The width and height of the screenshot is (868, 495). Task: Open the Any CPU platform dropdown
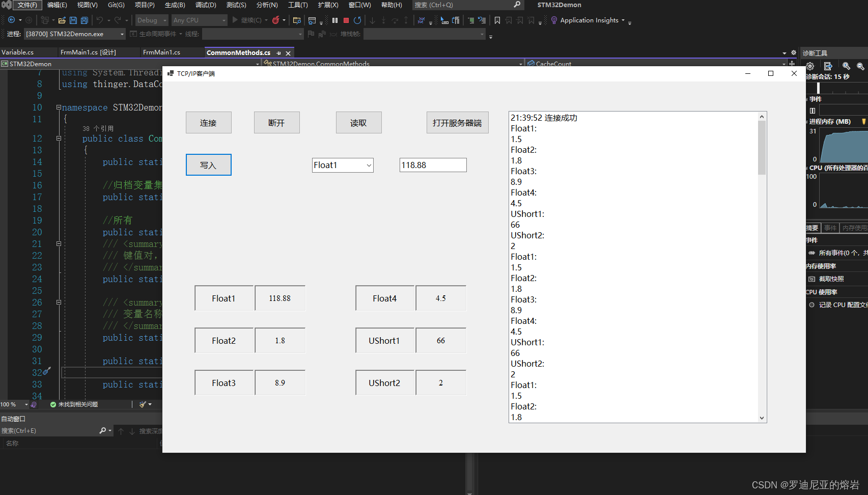coord(199,20)
